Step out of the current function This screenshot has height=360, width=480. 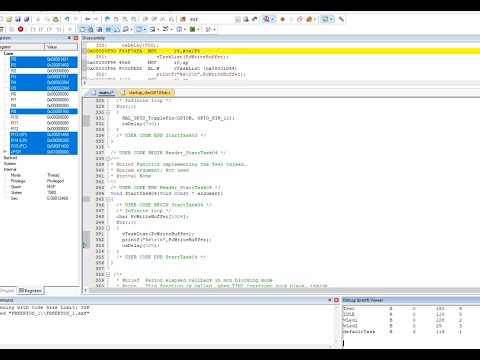[50, 29]
